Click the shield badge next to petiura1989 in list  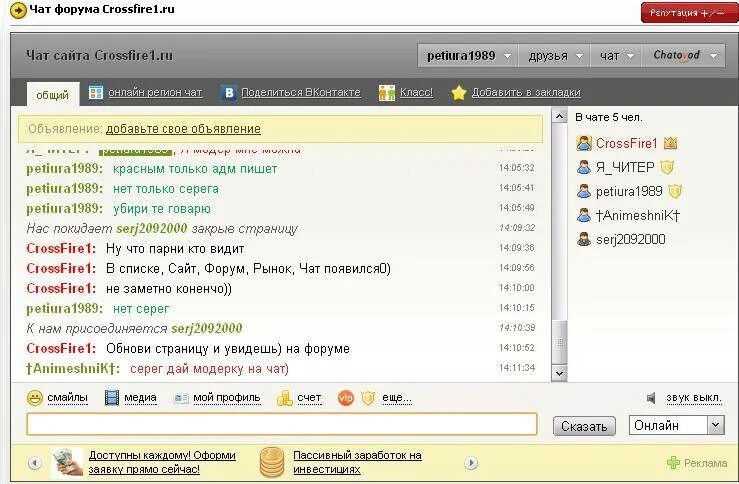pyautogui.click(x=675, y=191)
